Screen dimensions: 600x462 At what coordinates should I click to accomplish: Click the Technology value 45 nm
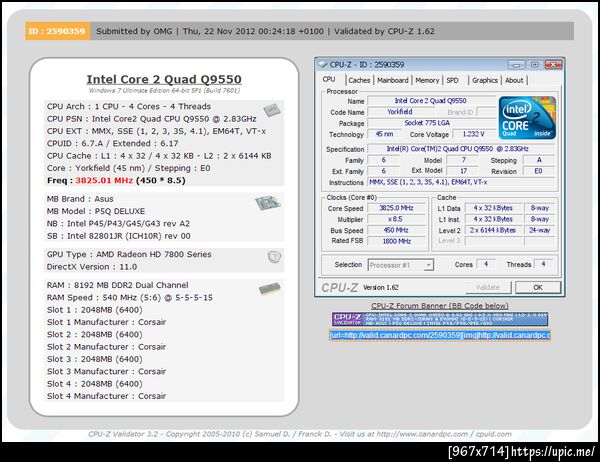pyautogui.click(x=385, y=134)
